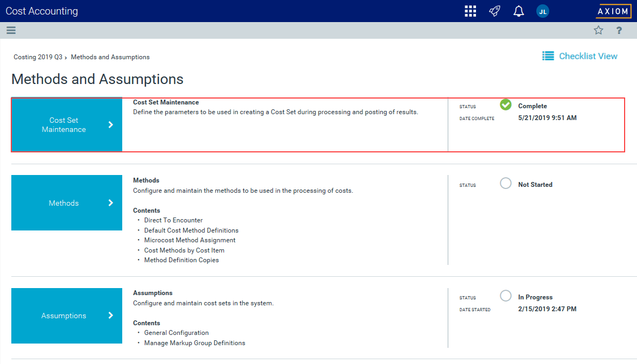Click the 2/15/2019 2:47 PM date

547,309
